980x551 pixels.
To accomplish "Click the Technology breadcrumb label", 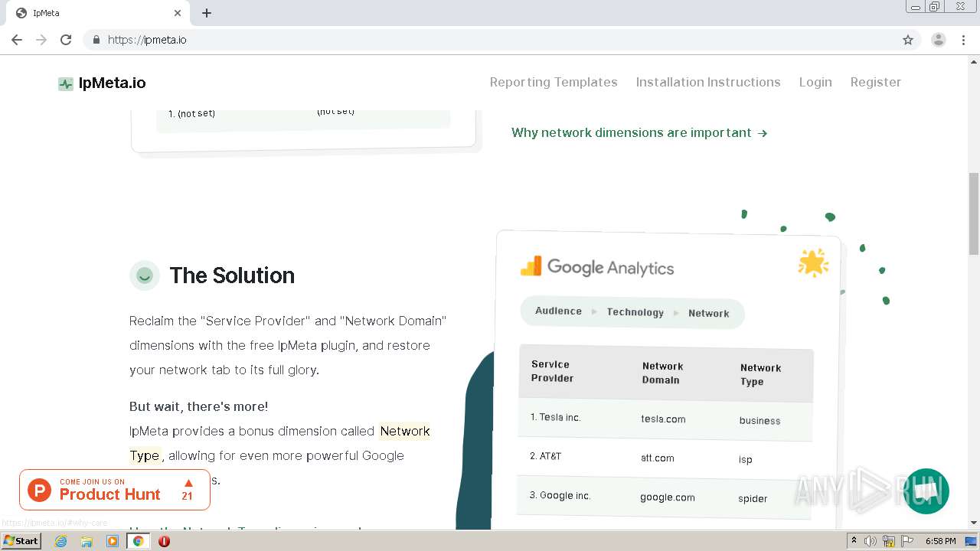I will [x=635, y=312].
